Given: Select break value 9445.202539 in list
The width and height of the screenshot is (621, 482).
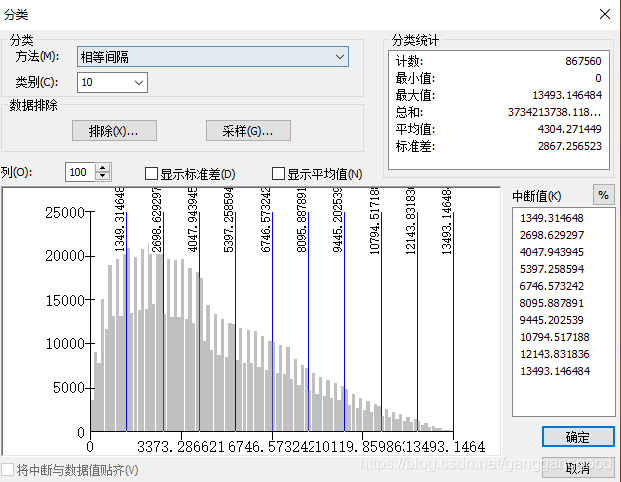Looking at the screenshot, I should tap(551, 320).
